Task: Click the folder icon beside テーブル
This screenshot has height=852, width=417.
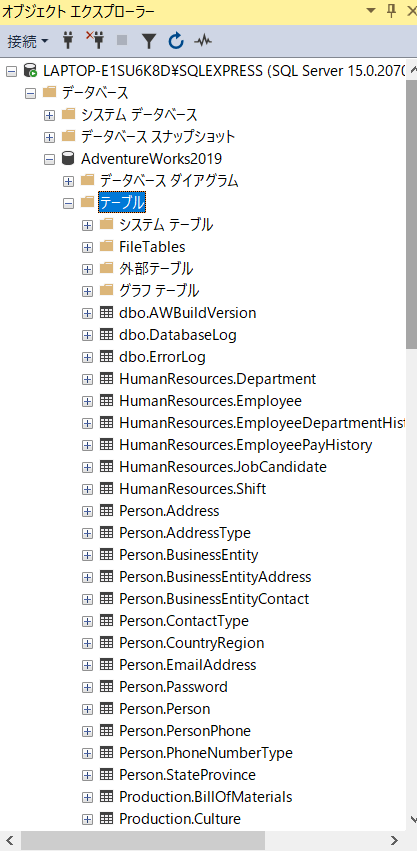Action: [x=87, y=202]
